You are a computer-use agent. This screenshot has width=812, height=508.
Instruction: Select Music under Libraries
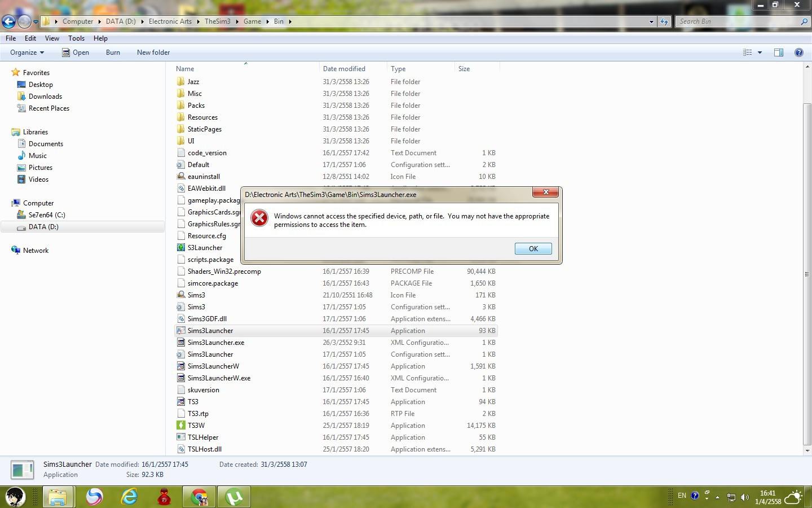click(x=38, y=156)
